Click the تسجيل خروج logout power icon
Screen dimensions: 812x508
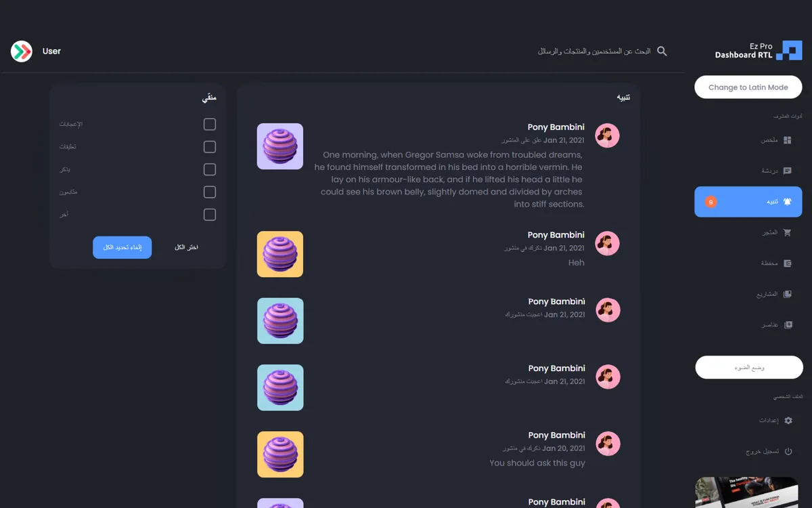pos(788,451)
